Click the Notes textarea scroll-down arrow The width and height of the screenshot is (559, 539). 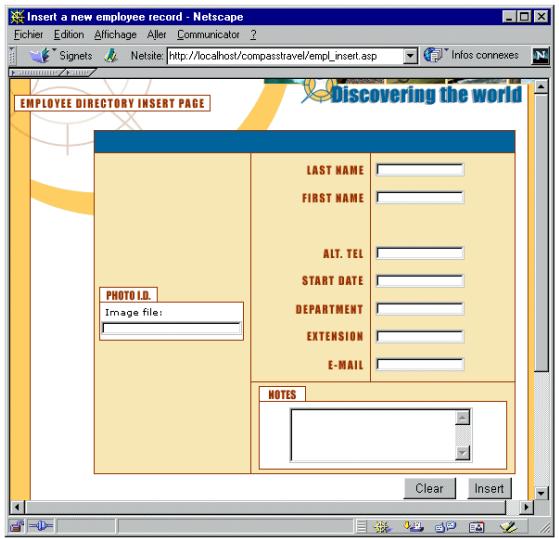462,453
